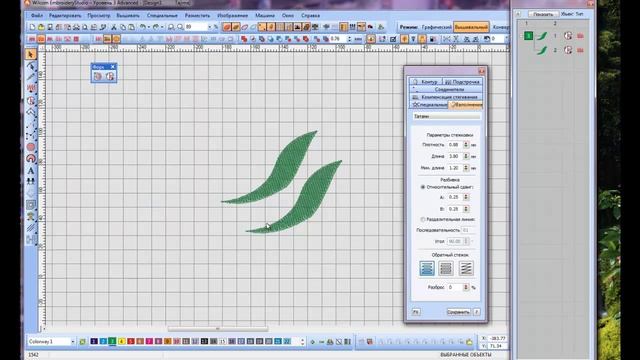Open the Машина menu
This screenshot has height=360, width=640.
[x=265, y=16]
